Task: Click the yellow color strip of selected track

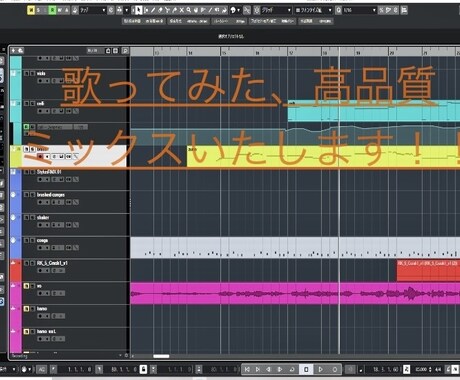Action: tap(16, 156)
